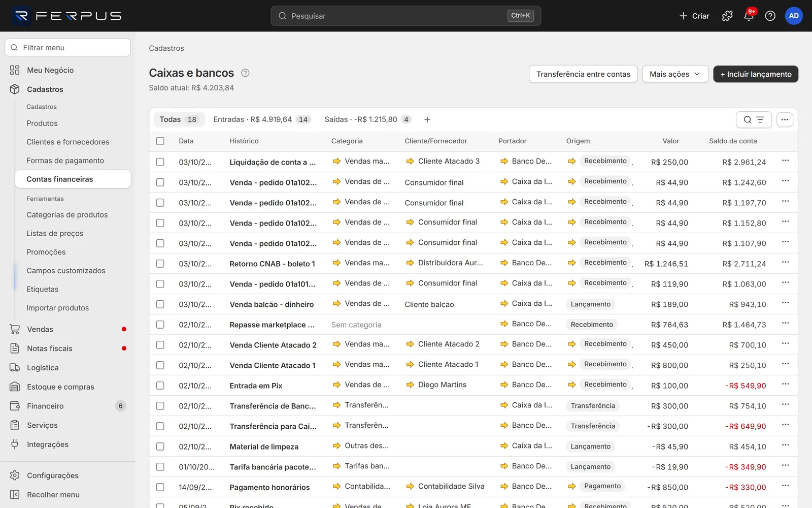Switch to the Saídas tab

click(x=368, y=119)
